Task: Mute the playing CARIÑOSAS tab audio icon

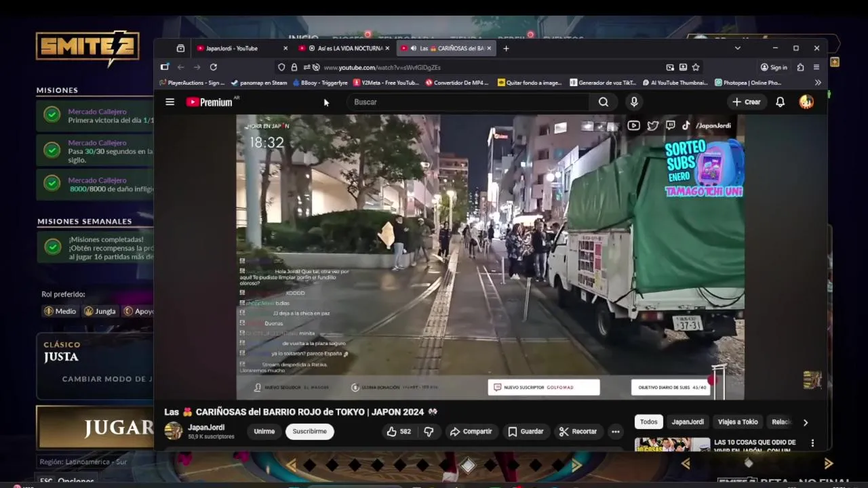Action: click(x=414, y=48)
